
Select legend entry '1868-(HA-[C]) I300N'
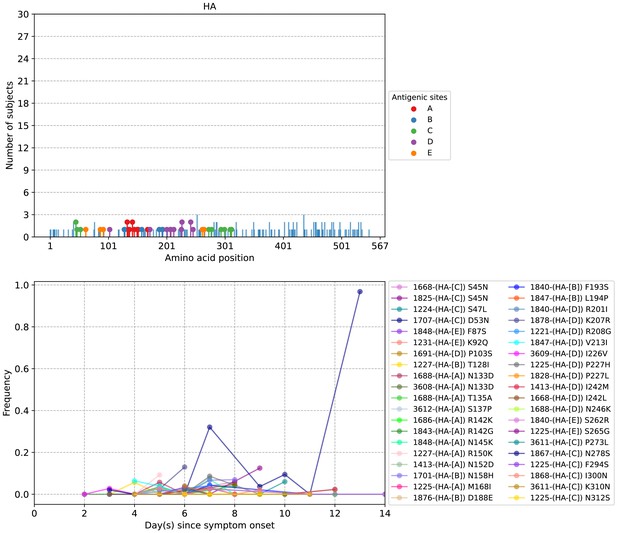point(558,476)
